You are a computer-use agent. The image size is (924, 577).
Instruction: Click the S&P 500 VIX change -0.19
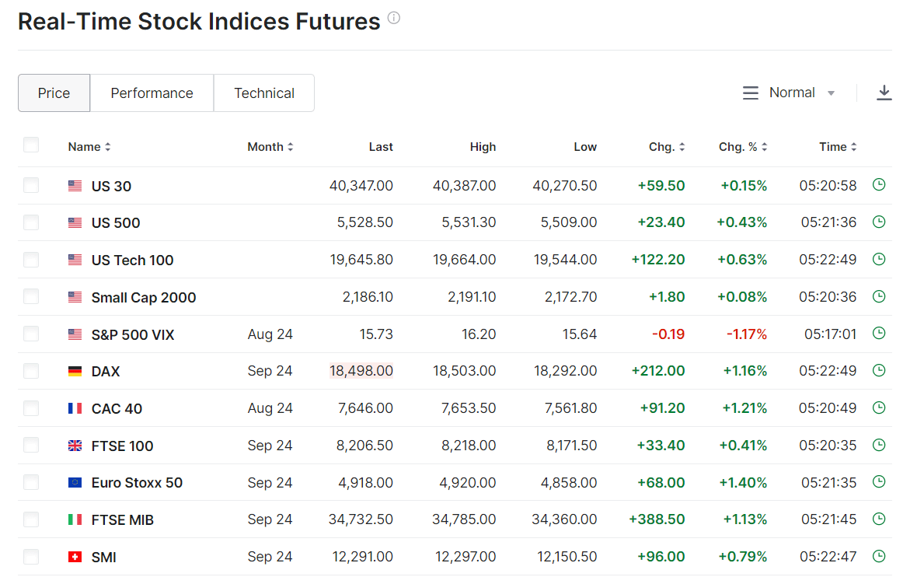(x=668, y=334)
